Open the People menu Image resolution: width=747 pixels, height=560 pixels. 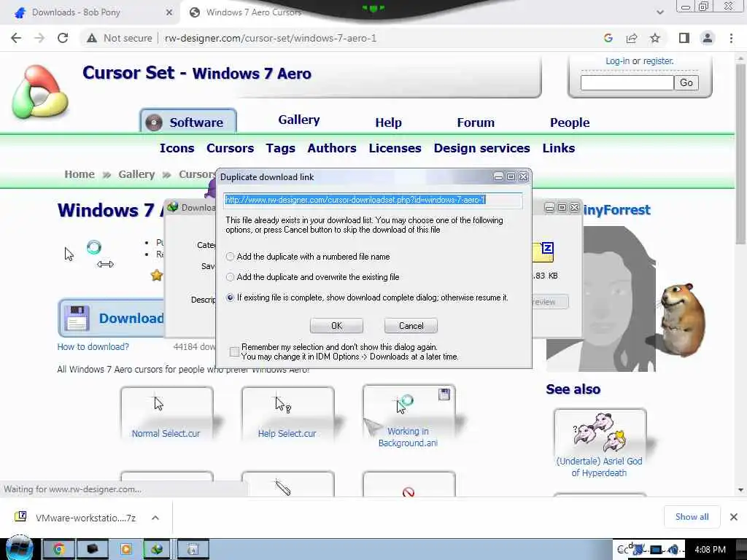pyautogui.click(x=570, y=122)
